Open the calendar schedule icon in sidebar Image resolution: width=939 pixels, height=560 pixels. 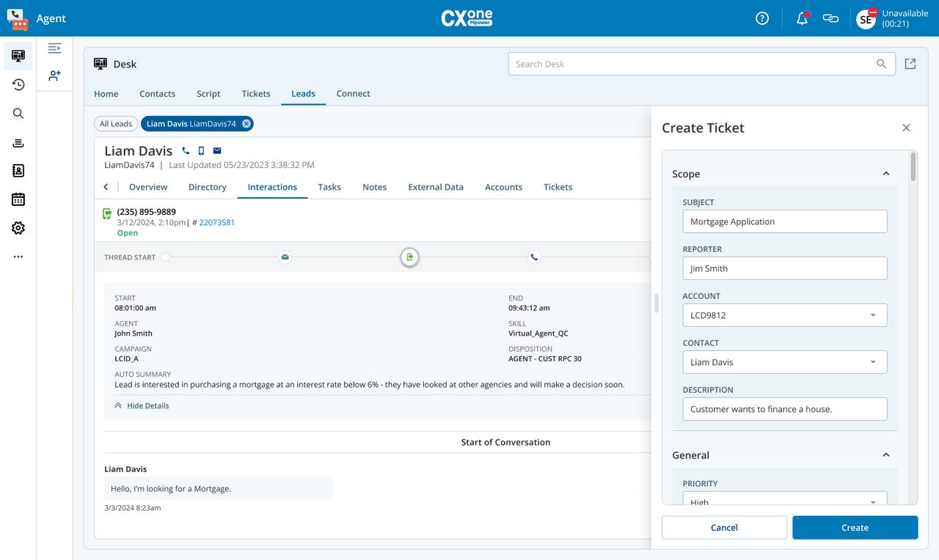pyautogui.click(x=18, y=199)
